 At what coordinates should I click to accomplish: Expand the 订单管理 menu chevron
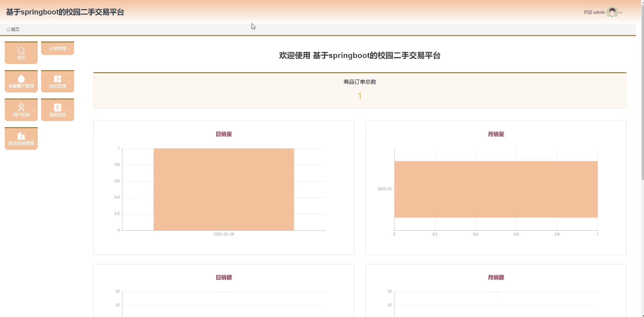click(x=69, y=49)
